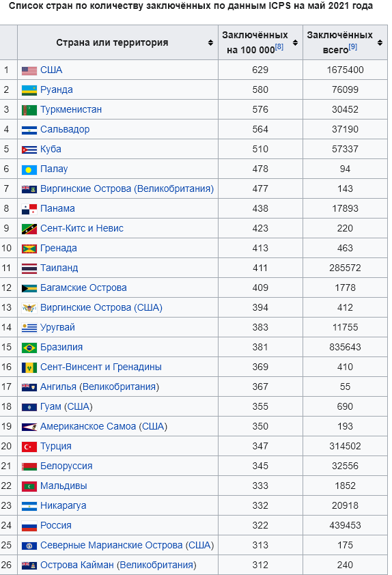Click the Russia flag icon
Screen dimensions: 392x575
(x=29, y=526)
